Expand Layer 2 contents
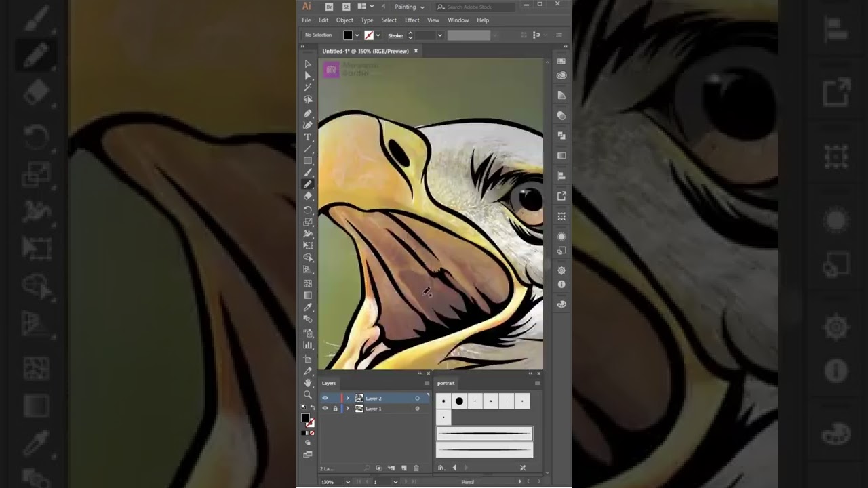Screen dimensions: 868x488 pos(347,398)
